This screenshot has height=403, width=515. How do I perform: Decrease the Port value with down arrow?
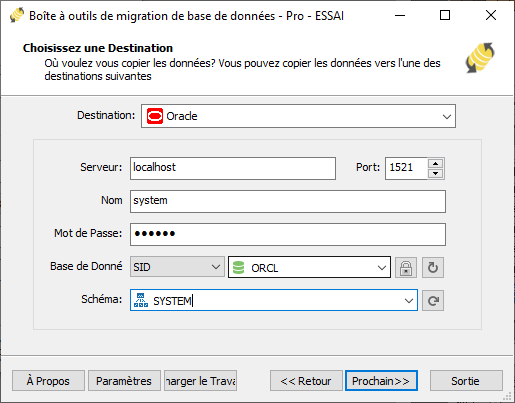coord(435,173)
